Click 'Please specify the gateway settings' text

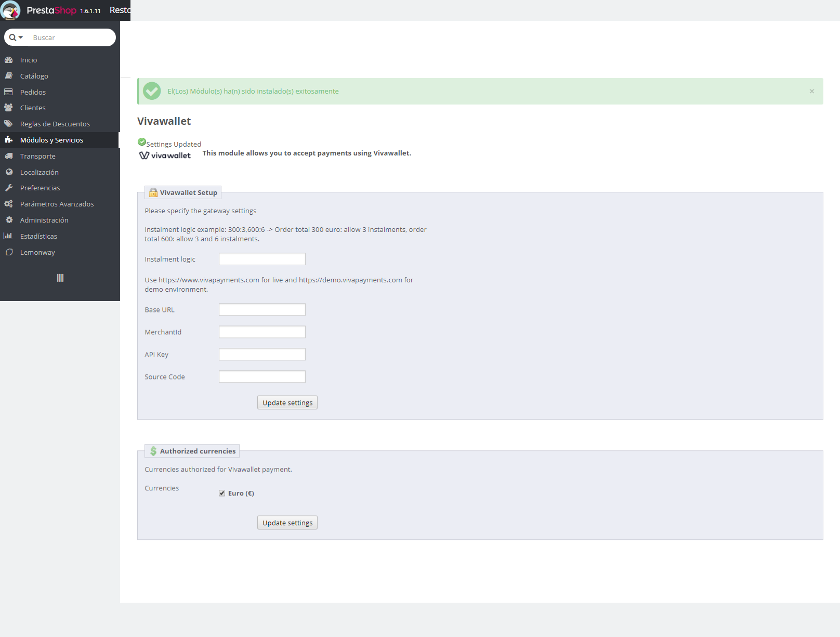tap(201, 211)
